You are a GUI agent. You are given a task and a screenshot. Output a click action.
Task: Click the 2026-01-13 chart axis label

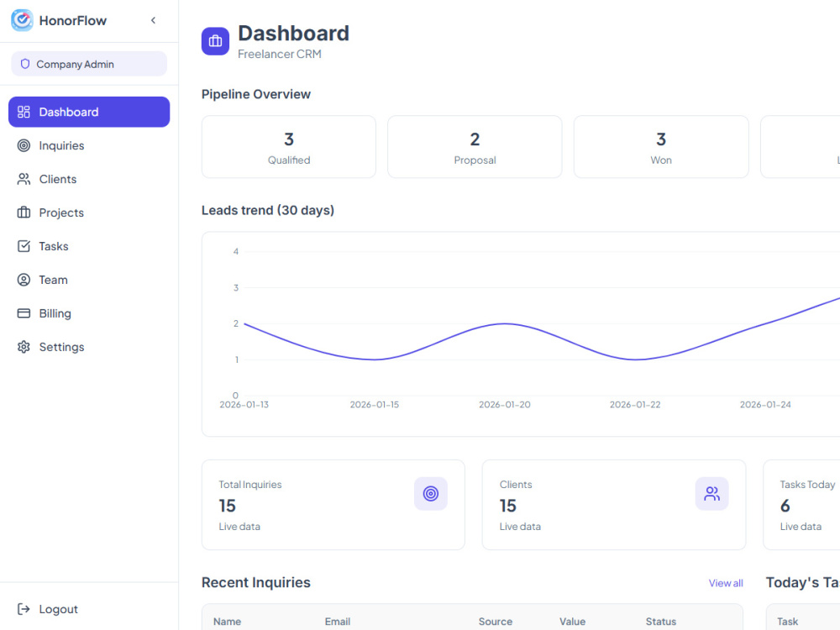coord(244,405)
